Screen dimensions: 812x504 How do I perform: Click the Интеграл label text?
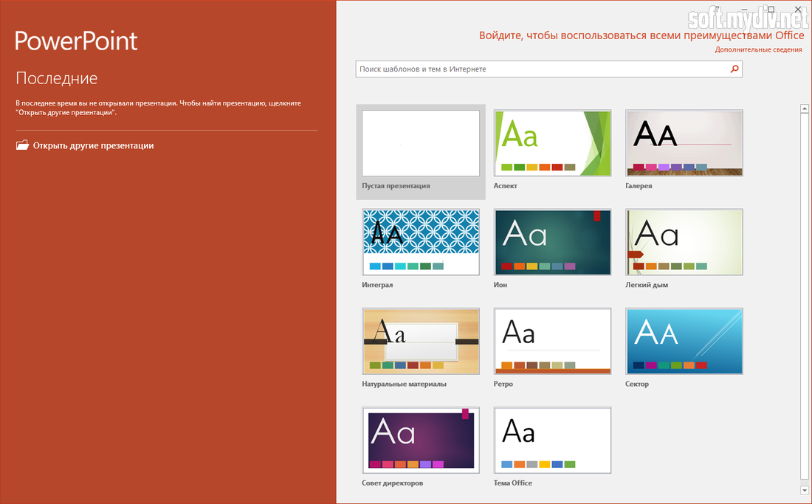[x=377, y=285]
